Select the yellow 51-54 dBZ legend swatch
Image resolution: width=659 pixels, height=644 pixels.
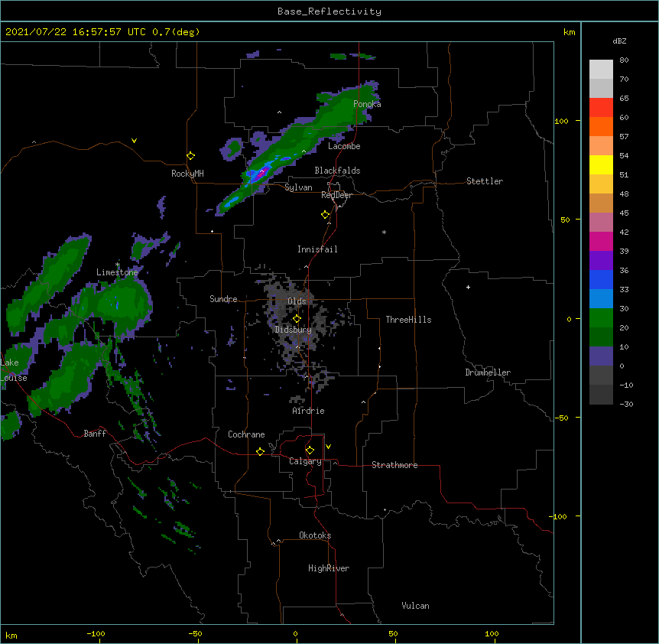click(601, 164)
